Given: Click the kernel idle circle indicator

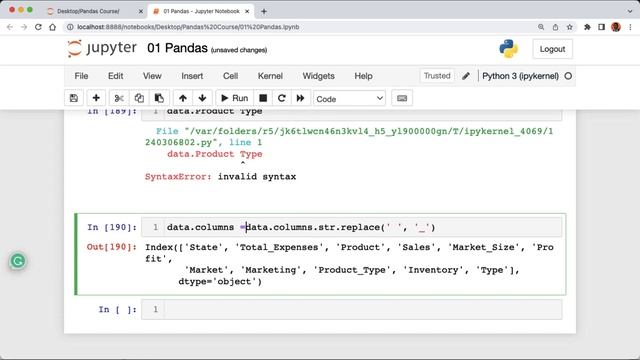Looking at the screenshot, I should (x=568, y=76).
